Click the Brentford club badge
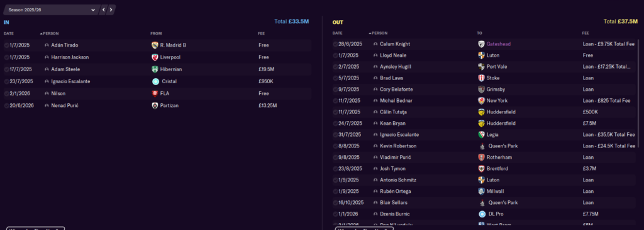 click(x=481, y=169)
